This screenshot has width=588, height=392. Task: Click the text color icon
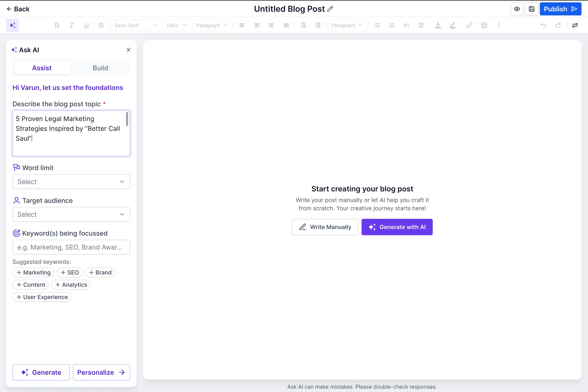438,25
